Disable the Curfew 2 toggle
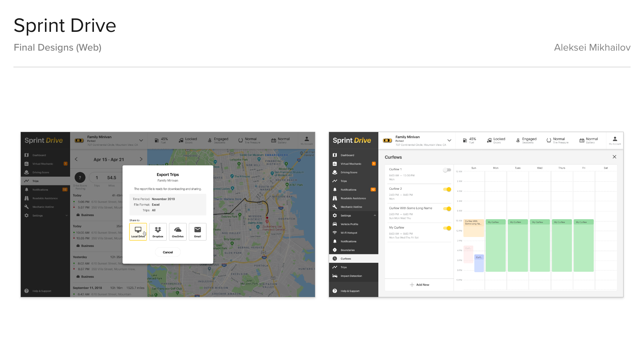Screen dimensions: 644x362 447,189
